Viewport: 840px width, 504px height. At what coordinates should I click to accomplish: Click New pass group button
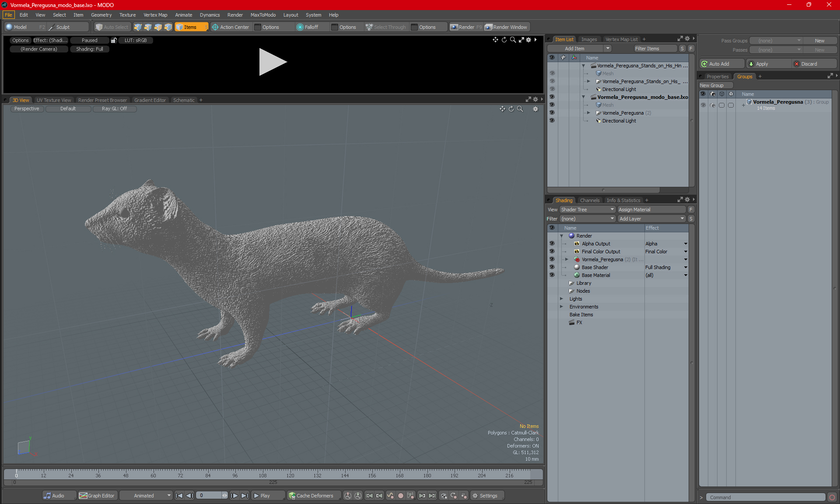pos(819,41)
